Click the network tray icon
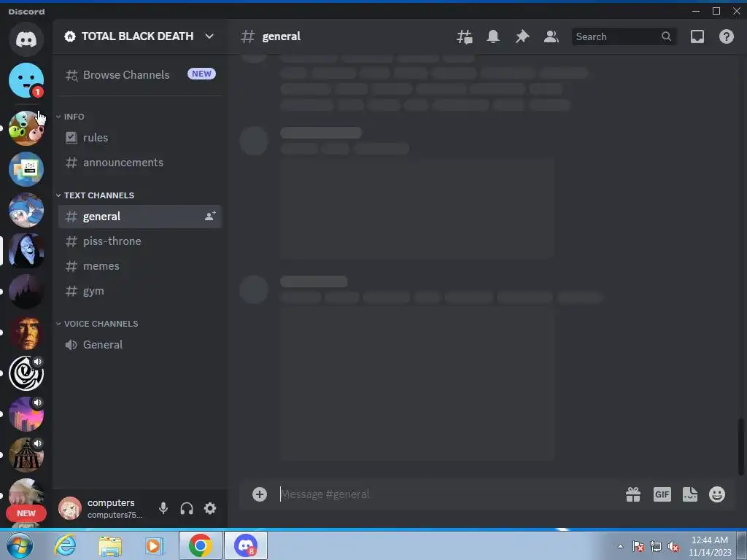Screen dimensions: 747x560 click(x=656, y=547)
